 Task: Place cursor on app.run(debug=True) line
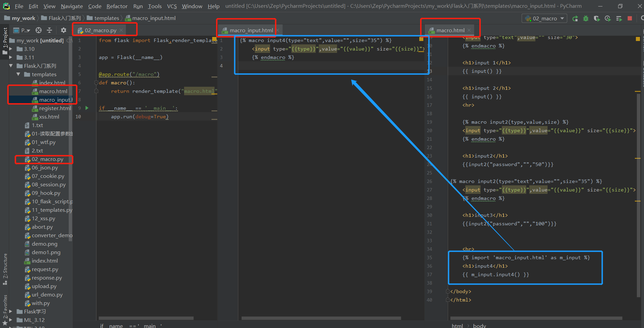(x=139, y=117)
